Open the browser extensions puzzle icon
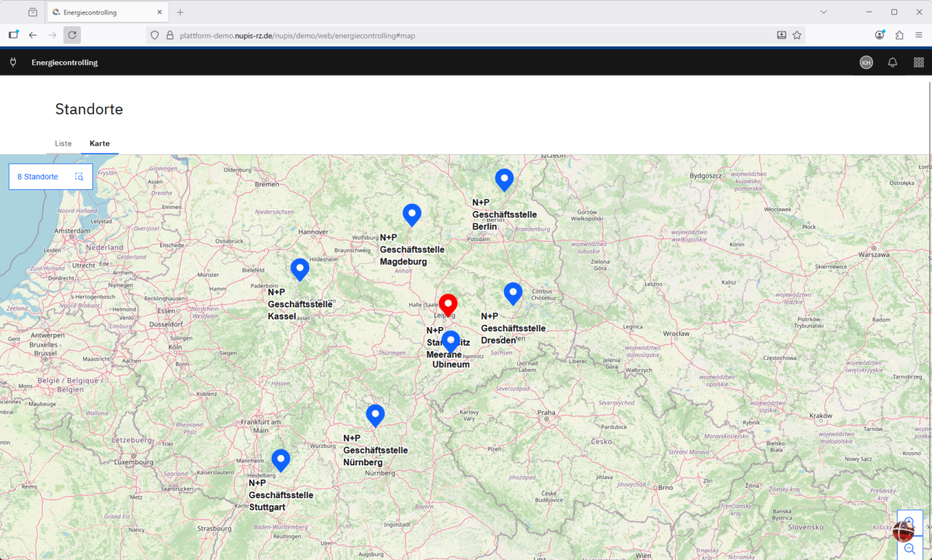Viewport: 932px width, 560px height. tap(899, 35)
